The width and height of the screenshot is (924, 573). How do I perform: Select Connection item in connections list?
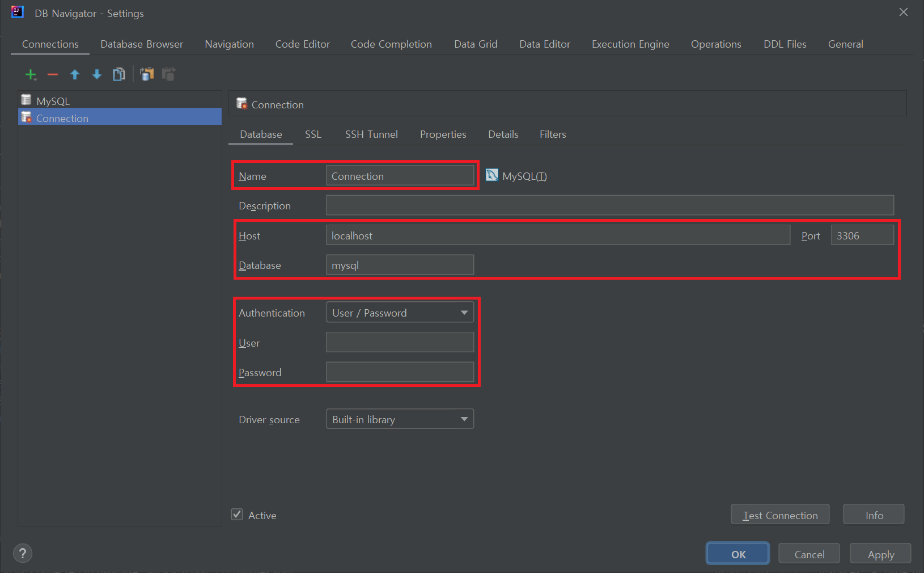pos(120,117)
